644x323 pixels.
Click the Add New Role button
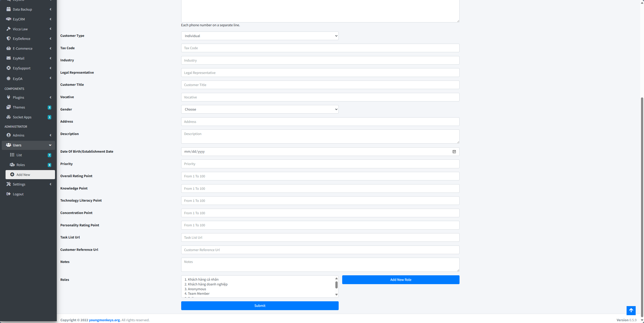click(x=401, y=280)
